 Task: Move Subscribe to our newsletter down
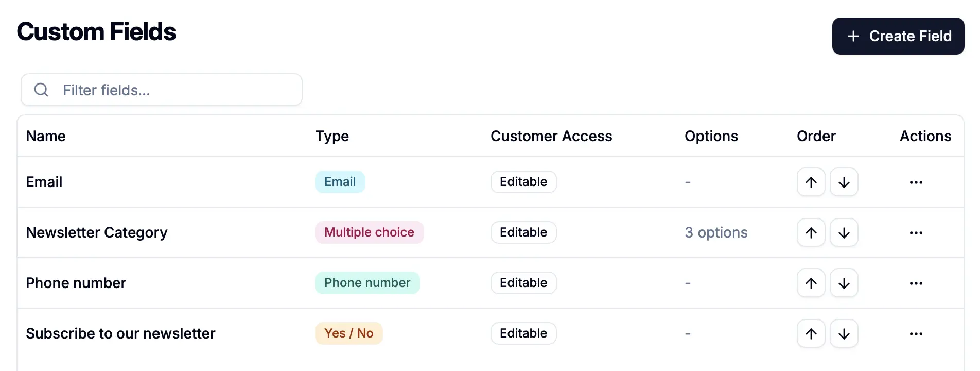click(x=844, y=333)
